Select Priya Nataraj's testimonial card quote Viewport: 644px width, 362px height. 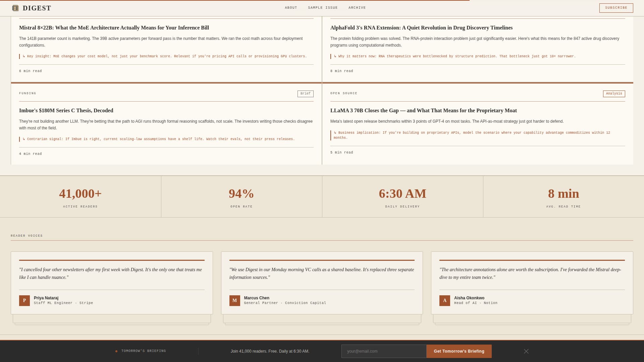tap(111, 274)
